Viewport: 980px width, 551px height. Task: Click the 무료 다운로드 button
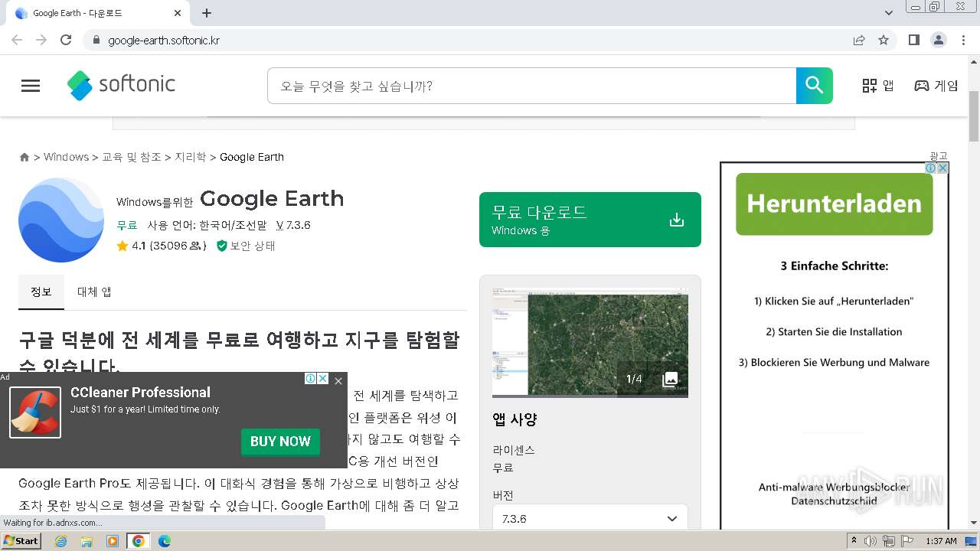tap(590, 220)
